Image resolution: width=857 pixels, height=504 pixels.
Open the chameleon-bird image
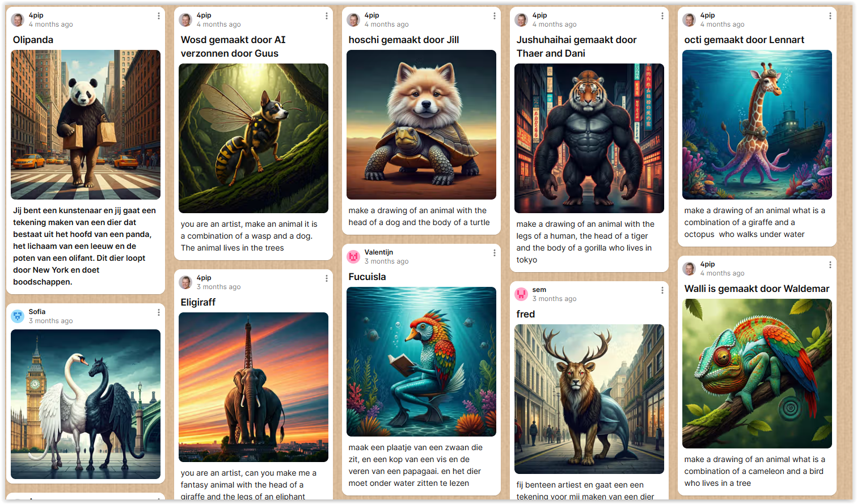tap(757, 374)
